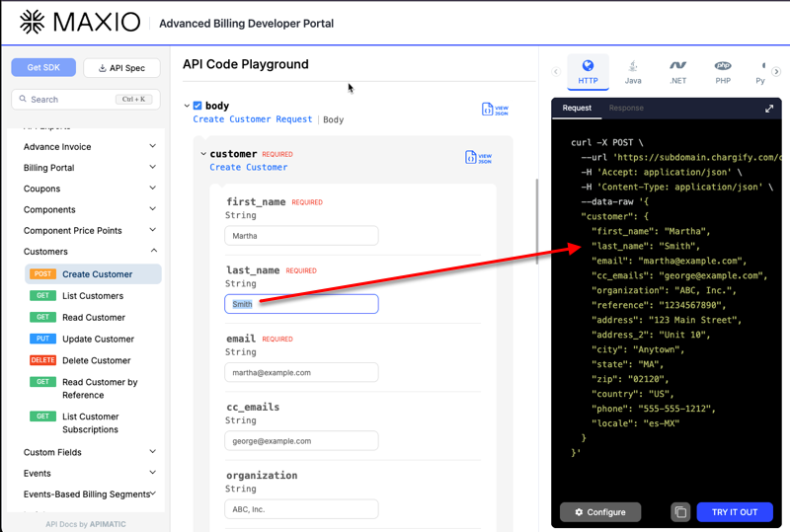This screenshot has height=532, width=790.
Task: Open the Create Customer POST endpoint
Action: click(93, 274)
